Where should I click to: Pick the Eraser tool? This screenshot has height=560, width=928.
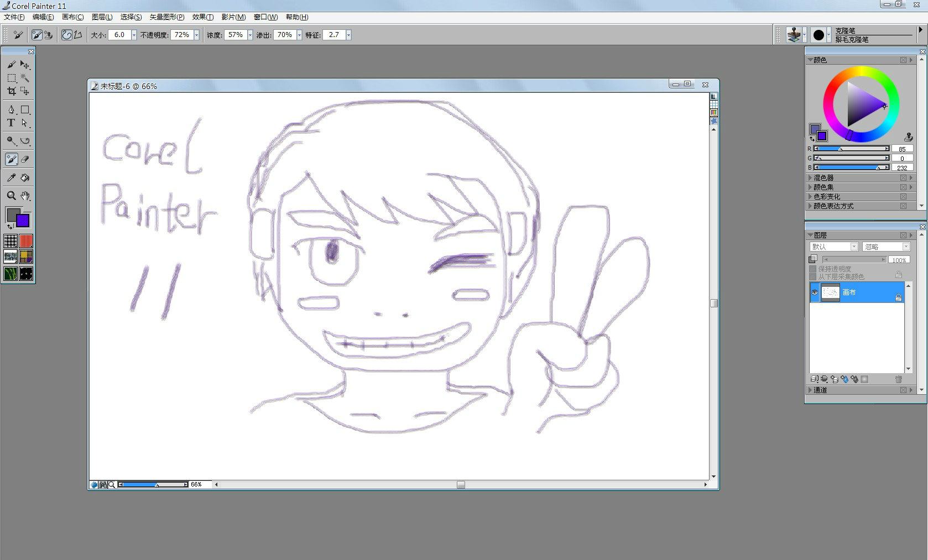(x=25, y=159)
